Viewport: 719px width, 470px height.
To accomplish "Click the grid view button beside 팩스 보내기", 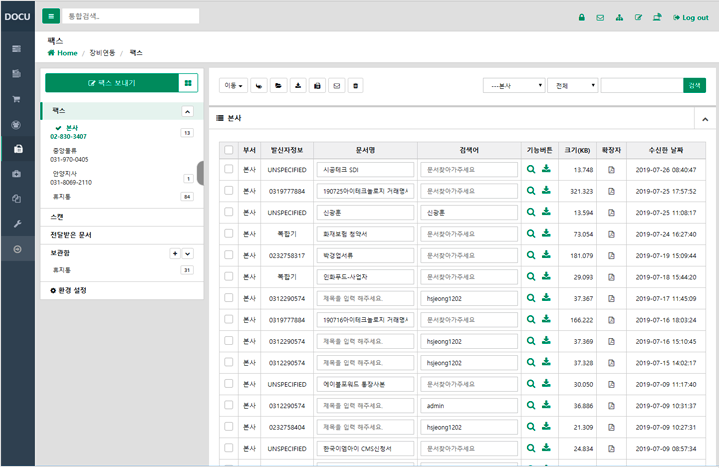I will [188, 83].
